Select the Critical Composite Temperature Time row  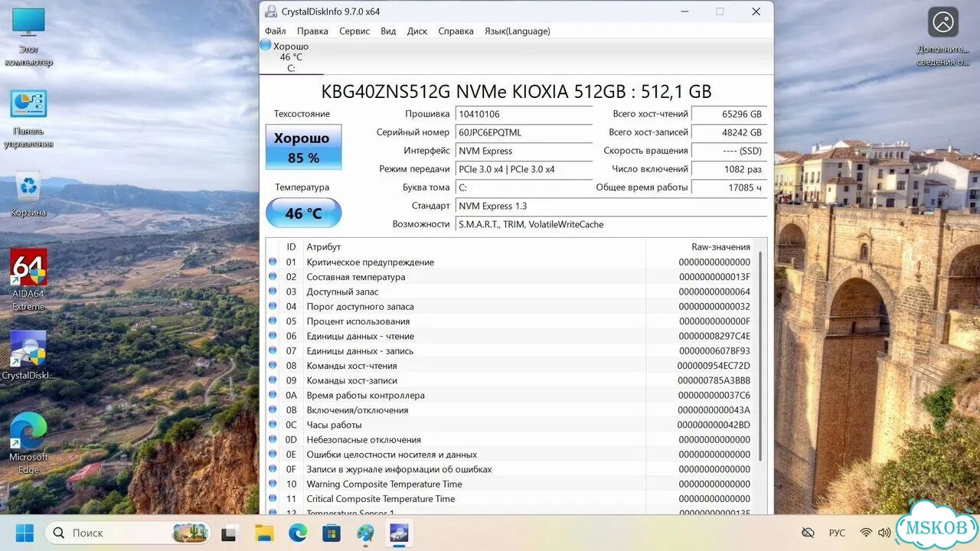[511, 499]
